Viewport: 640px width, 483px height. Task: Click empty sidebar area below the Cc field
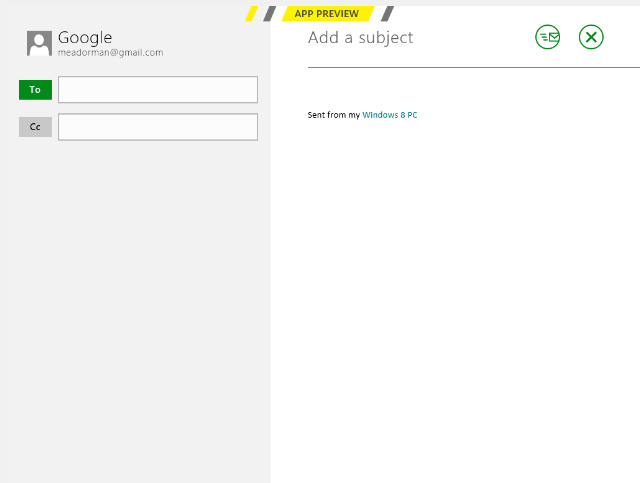[x=135, y=300]
